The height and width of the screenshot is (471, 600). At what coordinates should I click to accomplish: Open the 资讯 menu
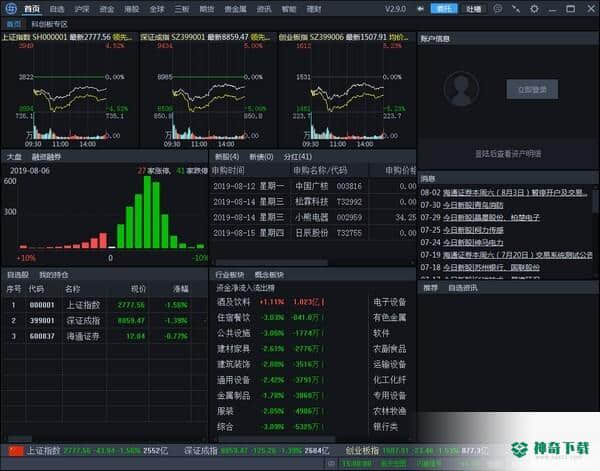tap(264, 9)
